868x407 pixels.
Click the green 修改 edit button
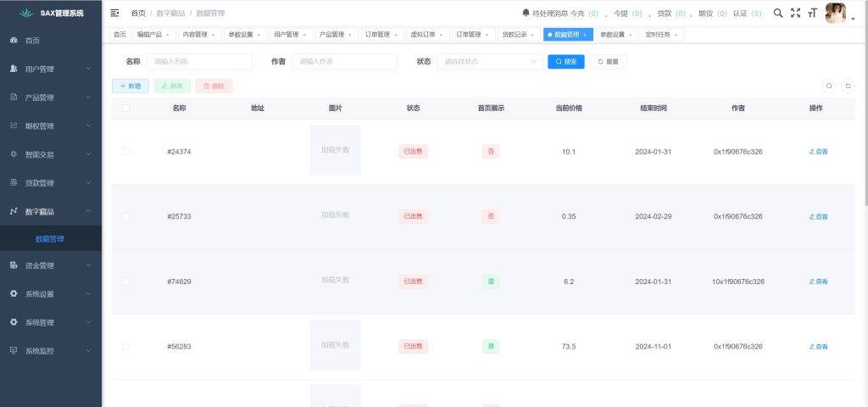(172, 86)
